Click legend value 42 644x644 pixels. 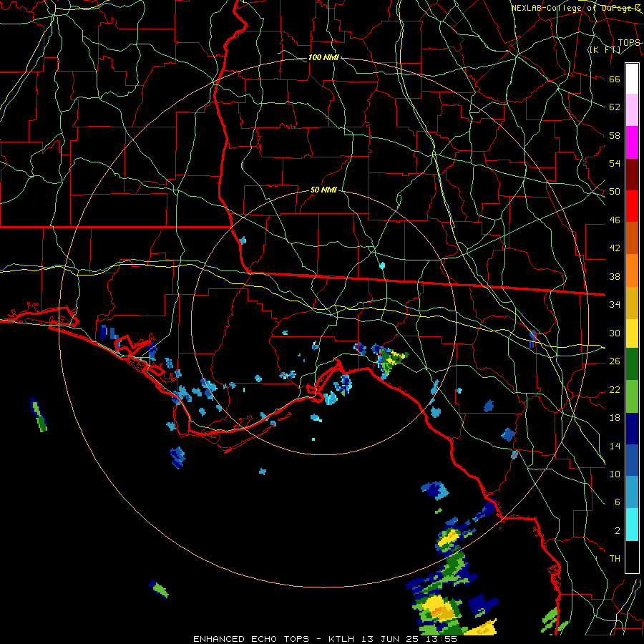[615, 248]
